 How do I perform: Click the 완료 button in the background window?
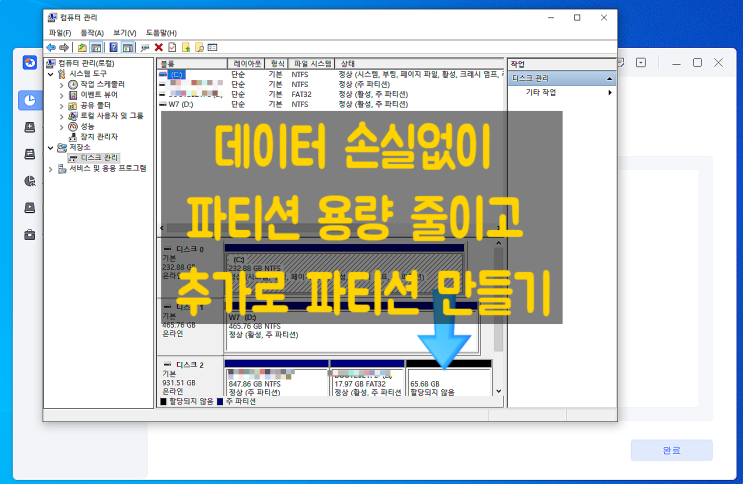click(671, 450)
